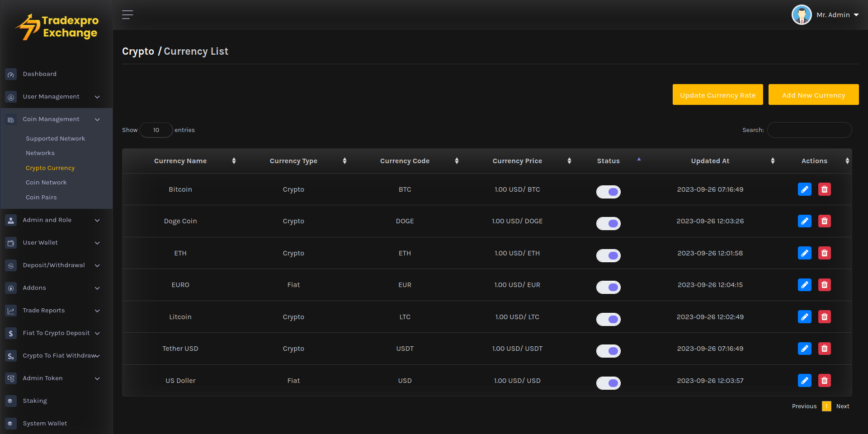
Task: Toggle Bitcoin status switch
Action: click(x=608, y=192)
